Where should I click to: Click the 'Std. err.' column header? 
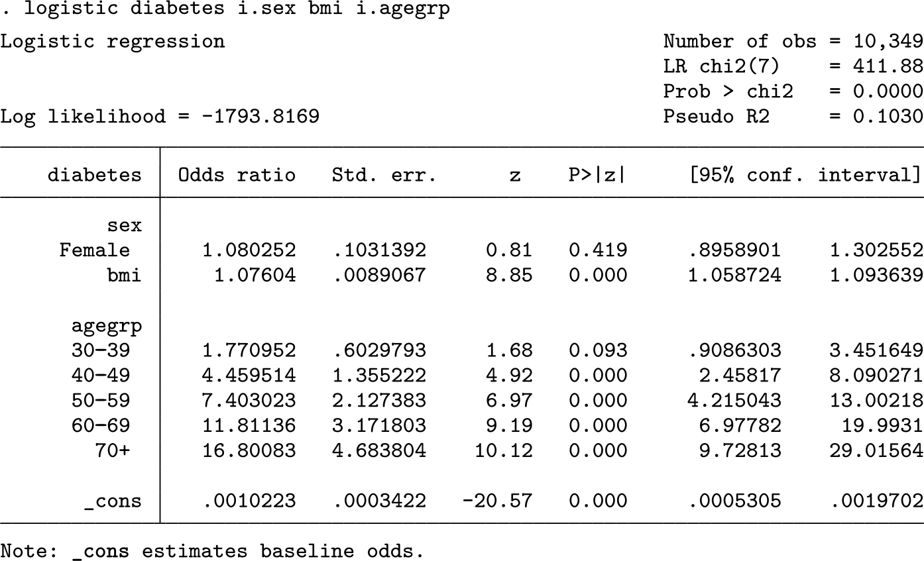[x=384, y=175]
